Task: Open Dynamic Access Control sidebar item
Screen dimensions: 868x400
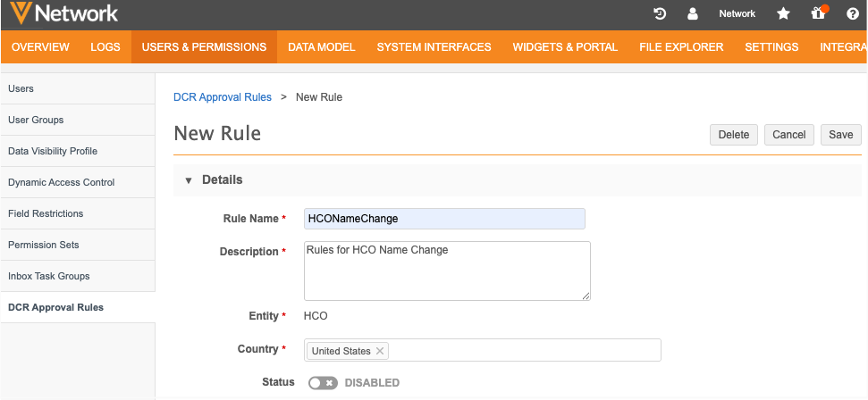Action: coord(78,182)
